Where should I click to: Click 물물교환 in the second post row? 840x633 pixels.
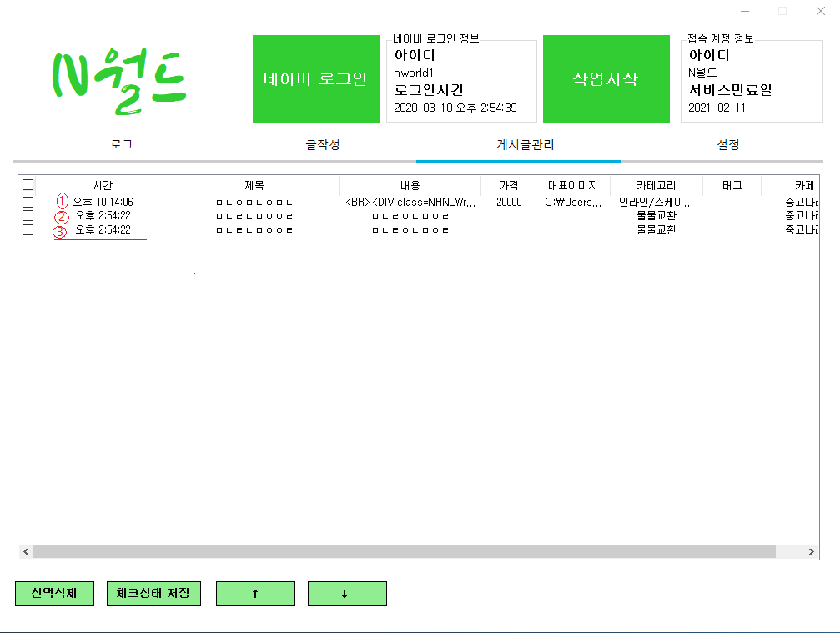tap(656, 216)
